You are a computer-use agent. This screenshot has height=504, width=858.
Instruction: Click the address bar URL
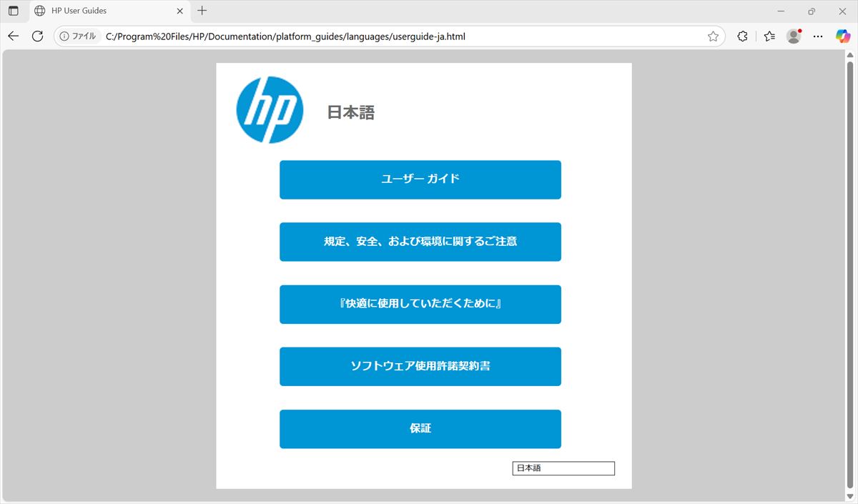286,36
